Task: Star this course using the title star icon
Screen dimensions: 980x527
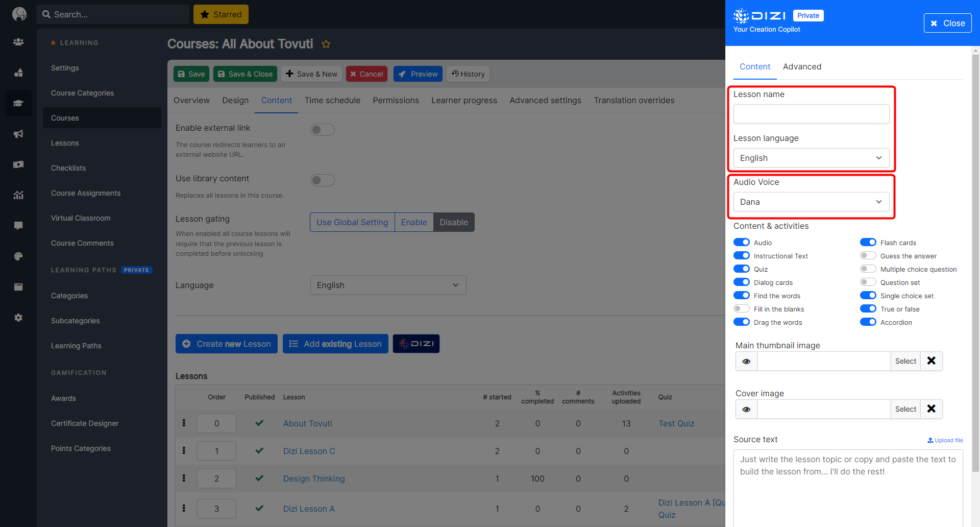Action: pos(326,44)
